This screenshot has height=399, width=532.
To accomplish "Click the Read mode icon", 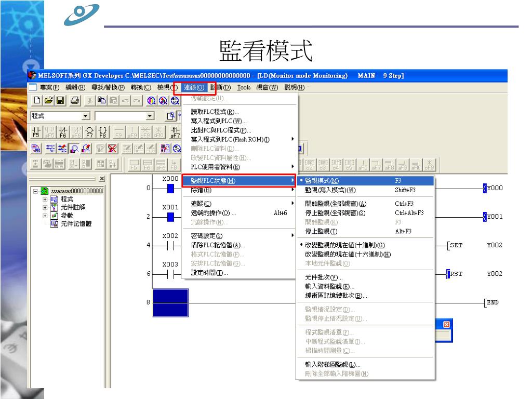I will point(50,148).
